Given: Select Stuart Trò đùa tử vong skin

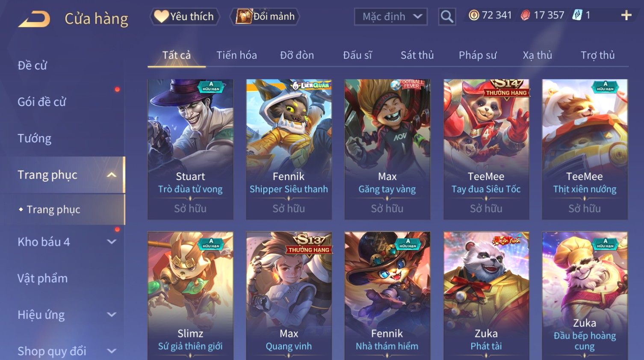Looking at the screenshot, I should (x=190, y=149).
